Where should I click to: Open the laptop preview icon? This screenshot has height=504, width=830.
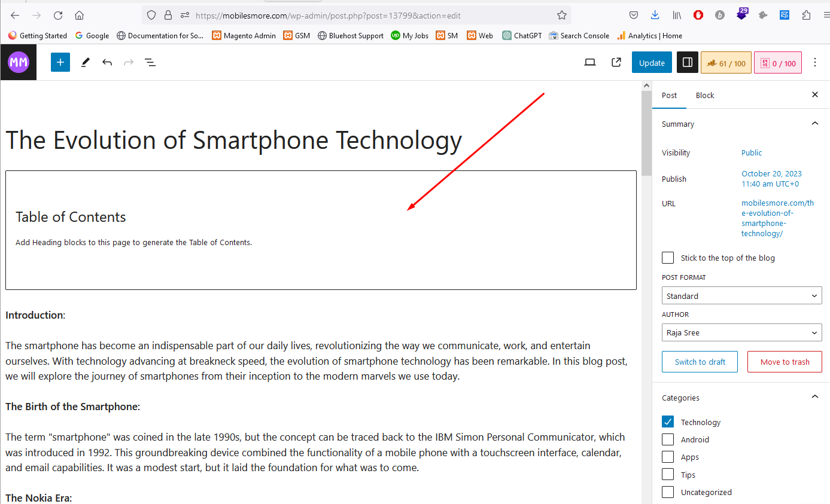pos(590,62)
